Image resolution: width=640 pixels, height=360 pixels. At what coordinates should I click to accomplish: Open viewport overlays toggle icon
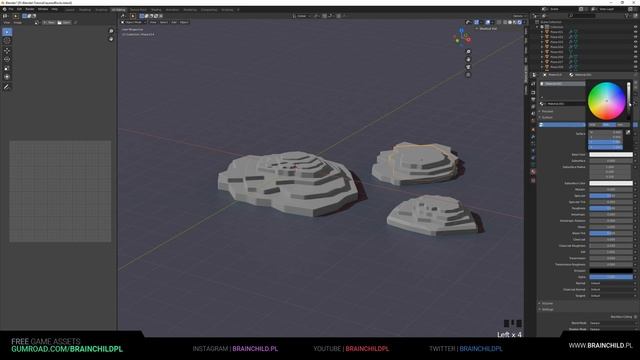pos(488,22)
